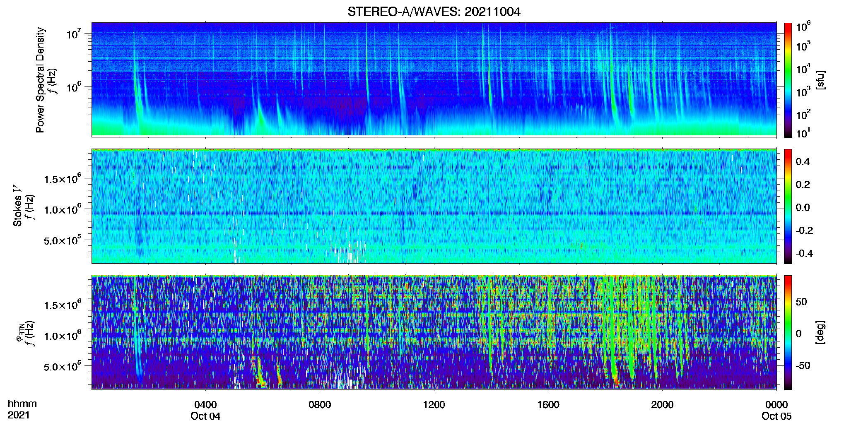This screenshot has width=868, height=447.
Task: Click the 2000 time tick label
Action: (x=662, y=405)
